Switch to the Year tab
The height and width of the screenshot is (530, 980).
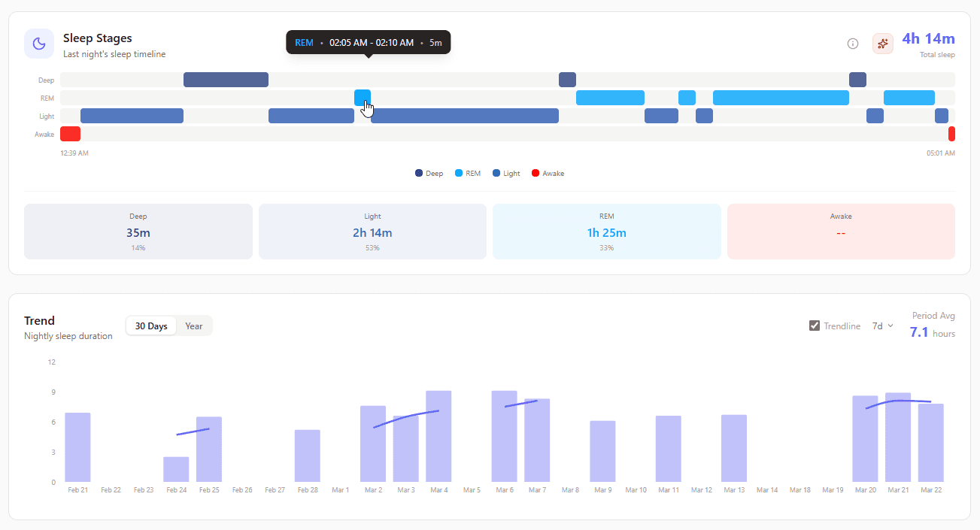pyautogui.click(x=194, y=326)
